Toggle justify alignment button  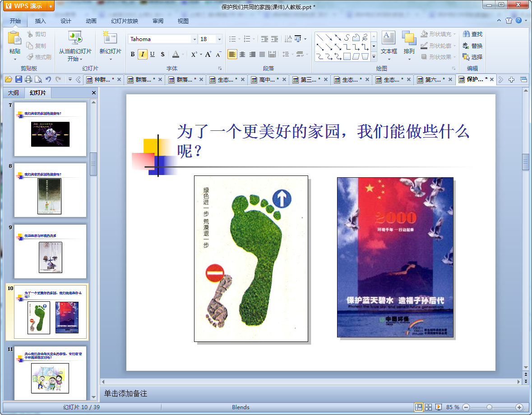point(262,54)
